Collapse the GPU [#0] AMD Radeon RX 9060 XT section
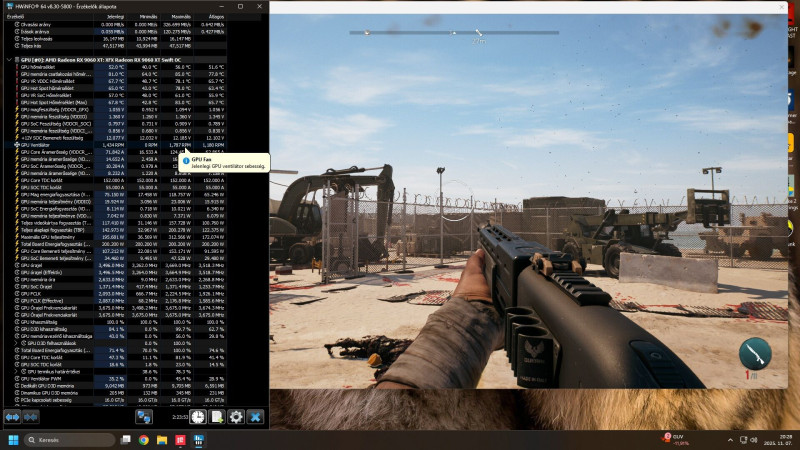This screenshot has height=450, width=800. [9, 60]
